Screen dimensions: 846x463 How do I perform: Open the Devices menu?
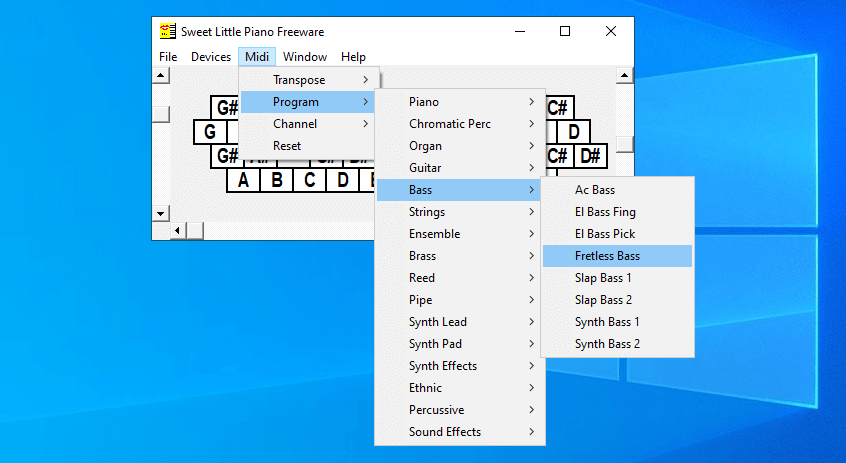211,57
